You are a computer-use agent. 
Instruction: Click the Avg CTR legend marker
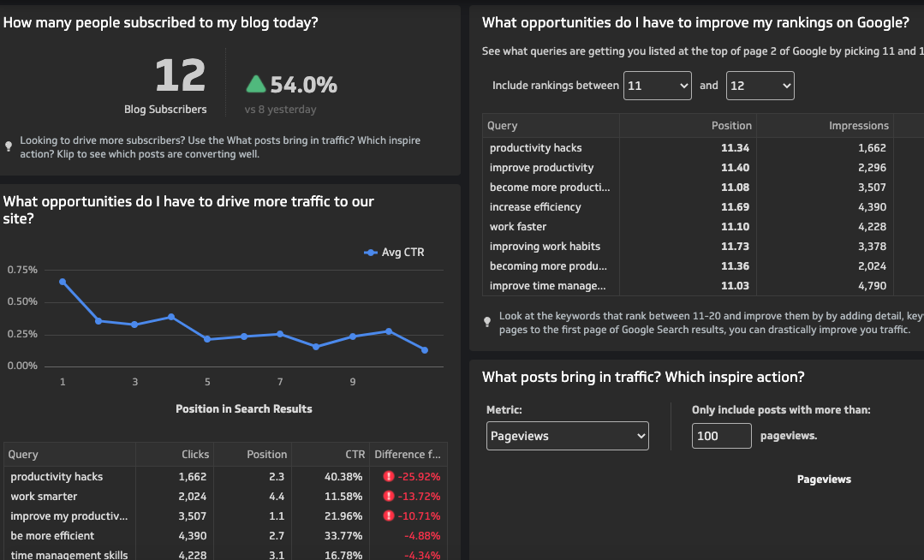(x=371, y=253)
